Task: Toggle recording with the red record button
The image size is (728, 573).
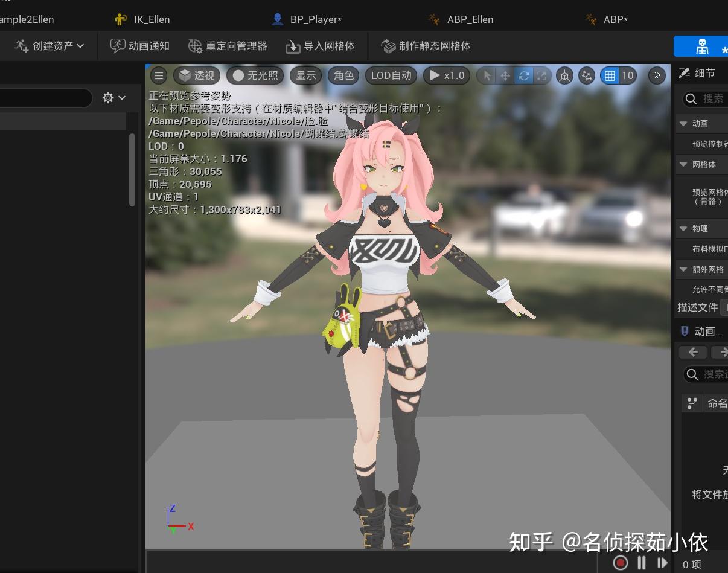Action: pyautogui.click(x=620, y=562)
